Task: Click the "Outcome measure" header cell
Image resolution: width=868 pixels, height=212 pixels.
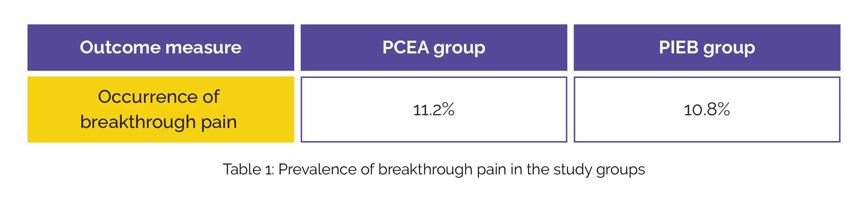Action: tap(161, 47)
